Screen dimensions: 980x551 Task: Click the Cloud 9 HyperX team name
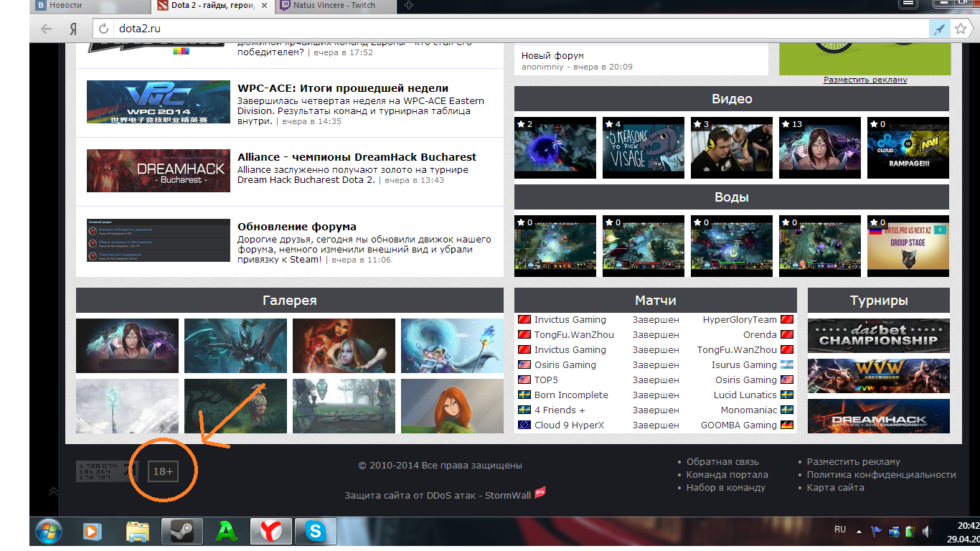point(569,425)
